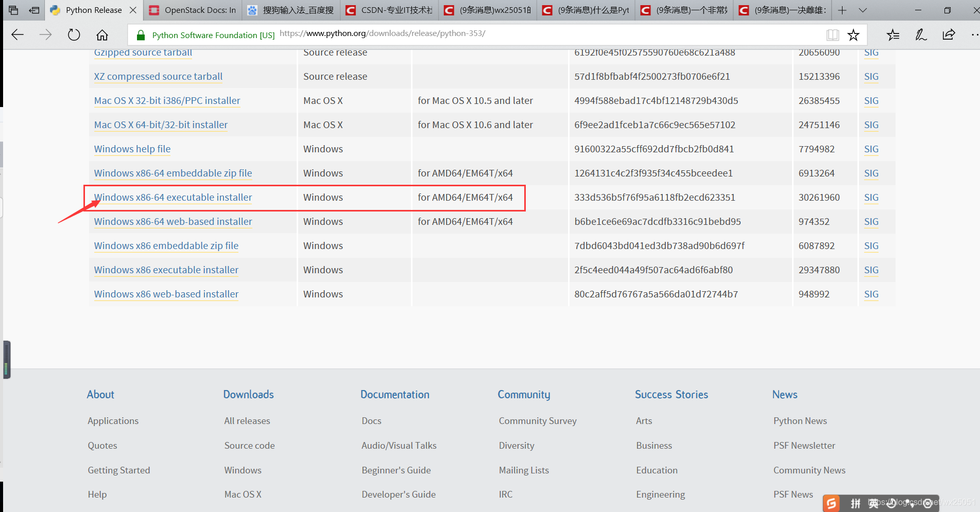Open the Downloads footer heading

(x=248, y=395)
